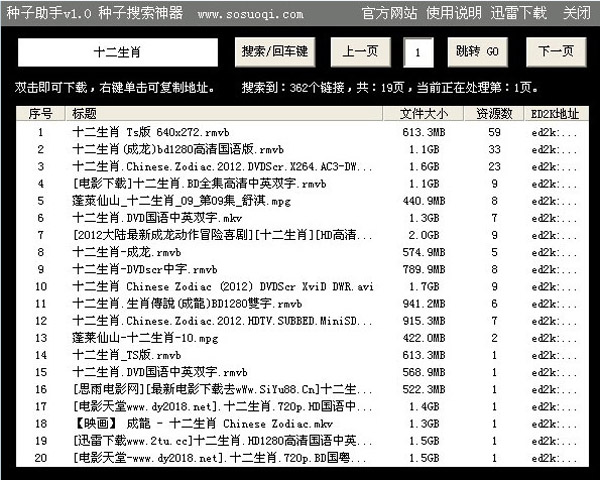Sort by the 资源数 column header

(494, 114)
